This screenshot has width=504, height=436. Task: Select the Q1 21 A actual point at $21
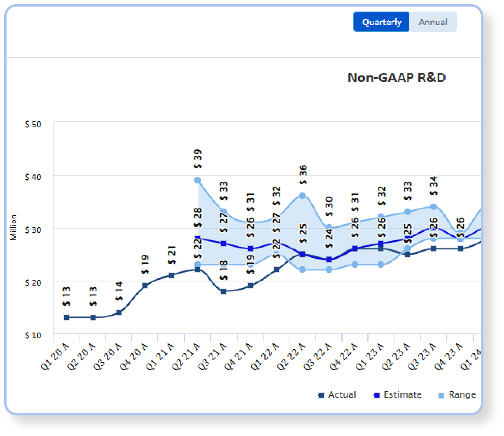(172, 275)
